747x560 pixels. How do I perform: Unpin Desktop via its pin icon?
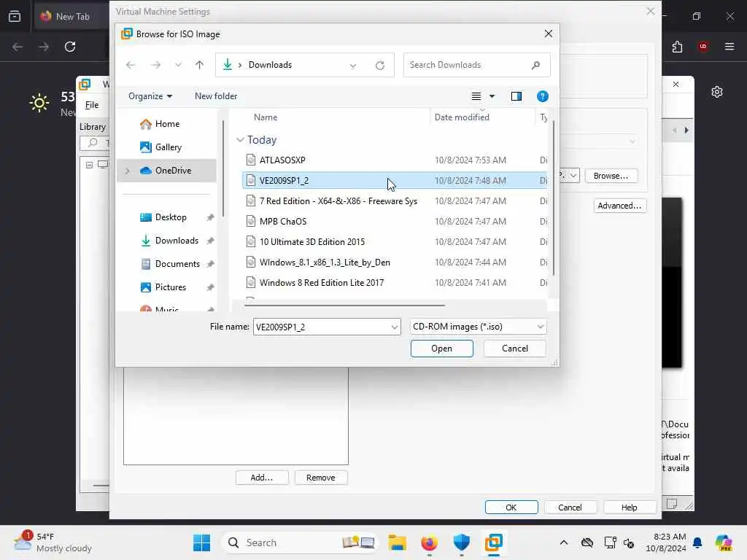(210, 217)
